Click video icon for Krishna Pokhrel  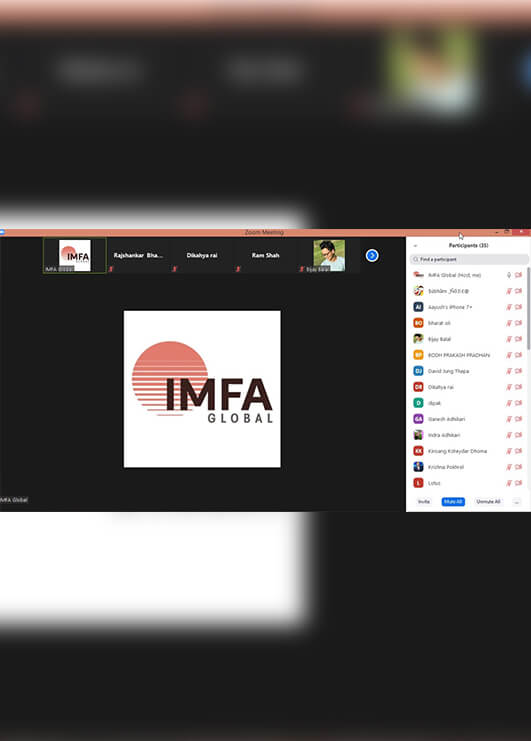pyautogui.click(x=518, y=467)
